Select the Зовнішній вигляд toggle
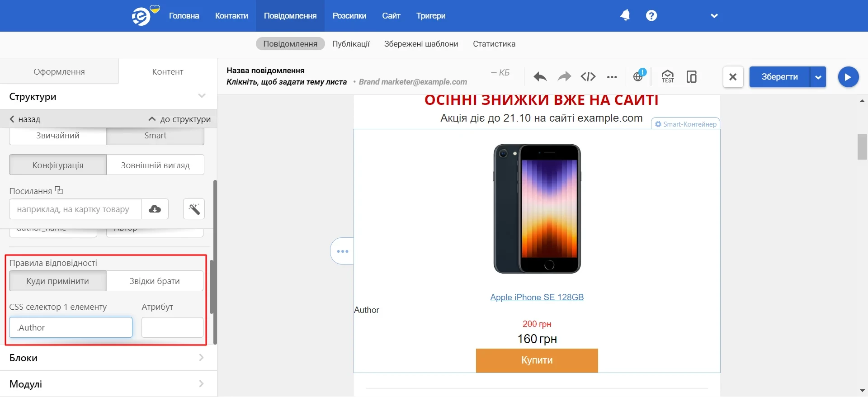The height and width of the screenshot is (397, 868). point(156,165)
